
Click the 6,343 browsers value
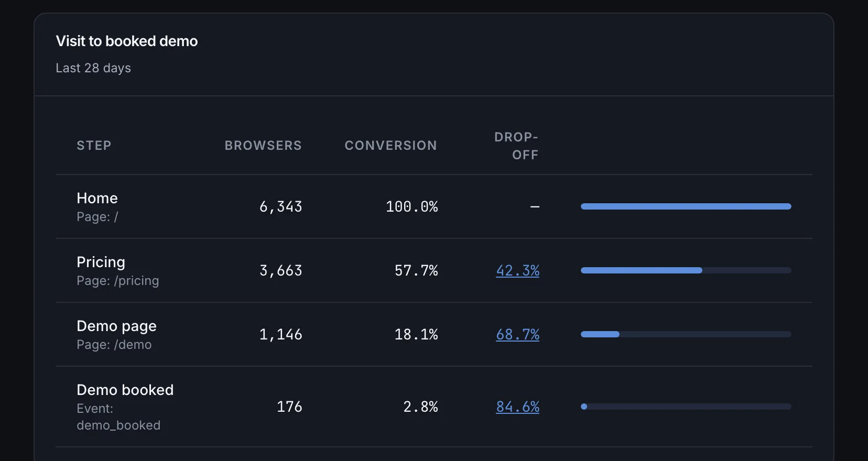[x=281, y=207]
